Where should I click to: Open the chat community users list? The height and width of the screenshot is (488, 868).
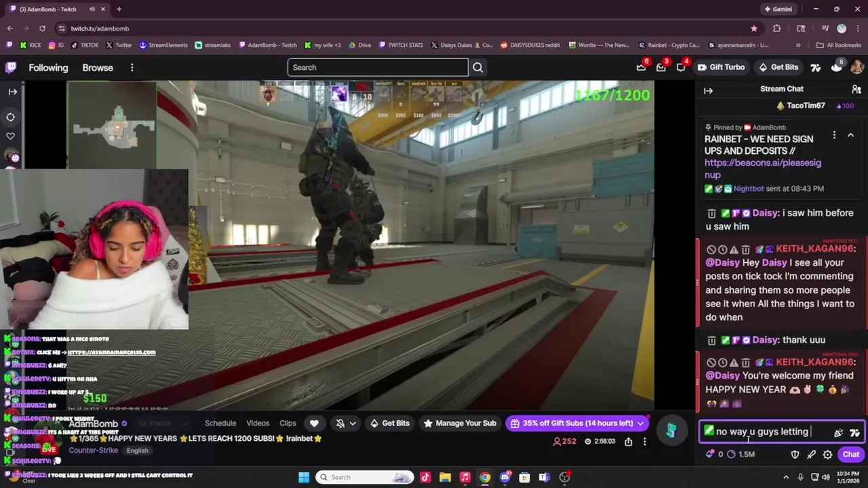point(856,89)
